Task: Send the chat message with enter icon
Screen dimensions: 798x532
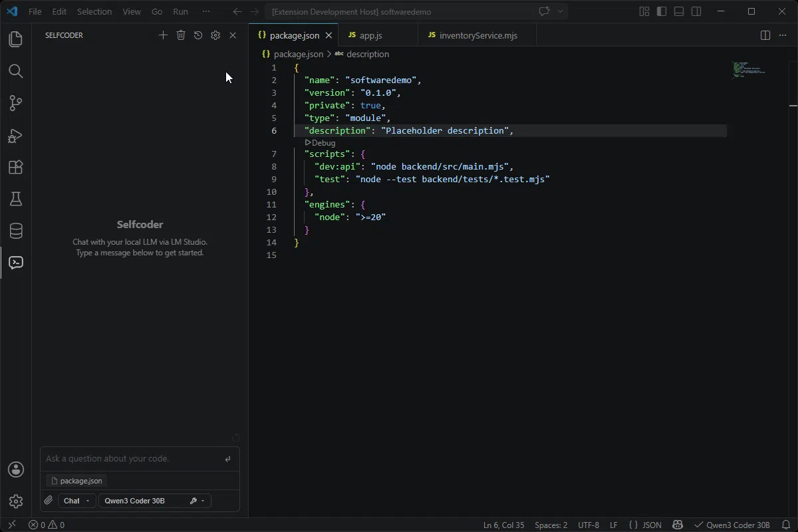Action: point(227,459)
